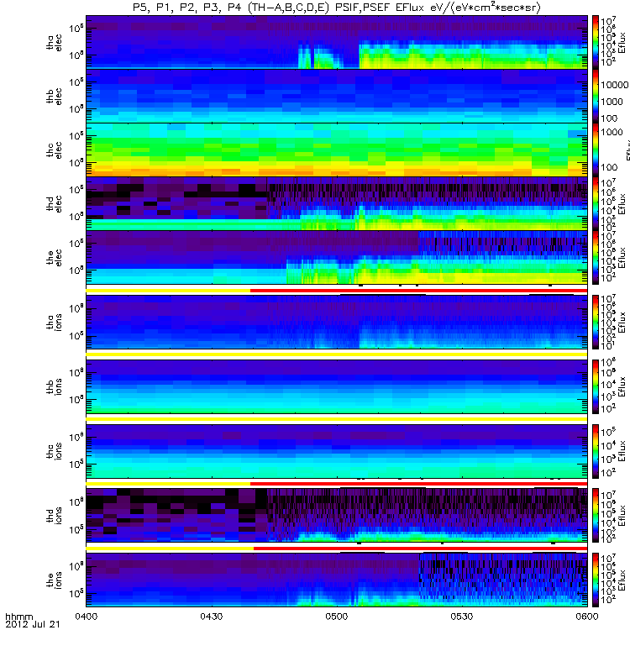Select the 'thc elec' panel label
Viewport: 630px width, 672px height.
pos(54,150)
